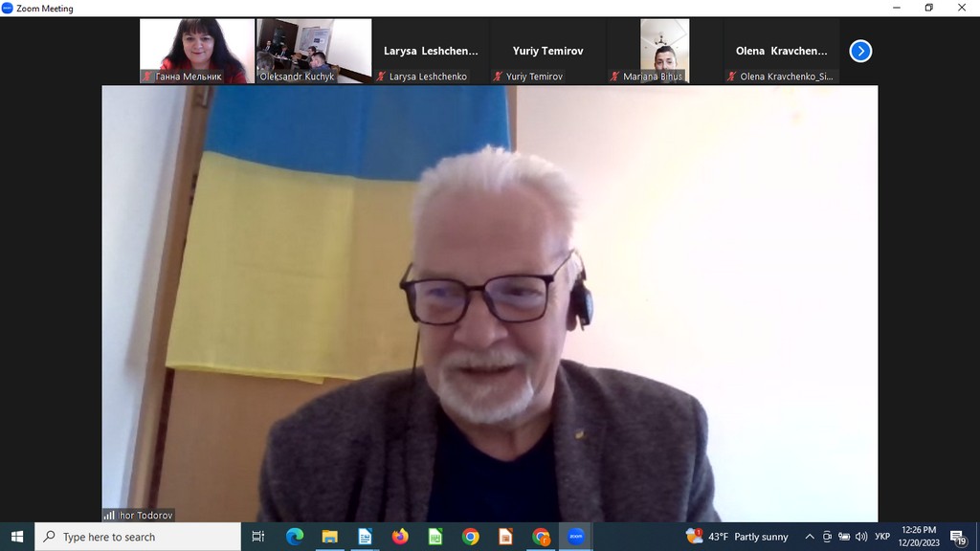Click the Type here to search box
Viewport: 980px width, 551px height.
click(139, 537)
